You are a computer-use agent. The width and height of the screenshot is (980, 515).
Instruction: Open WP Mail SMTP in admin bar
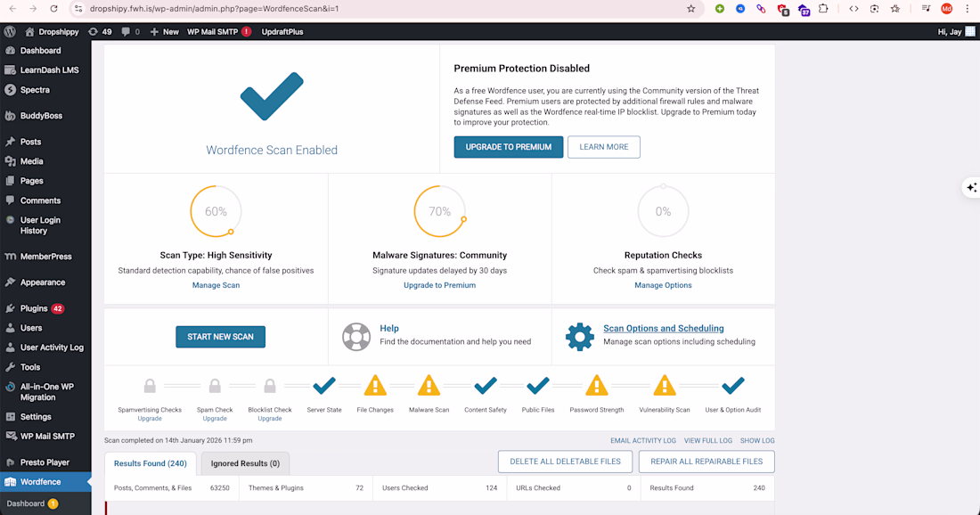tap(219, 32)
